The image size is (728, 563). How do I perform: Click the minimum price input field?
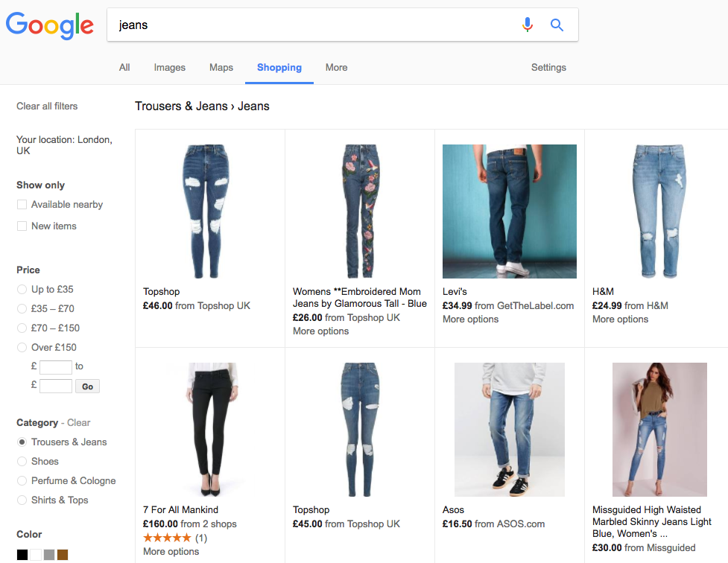point(56,367)
